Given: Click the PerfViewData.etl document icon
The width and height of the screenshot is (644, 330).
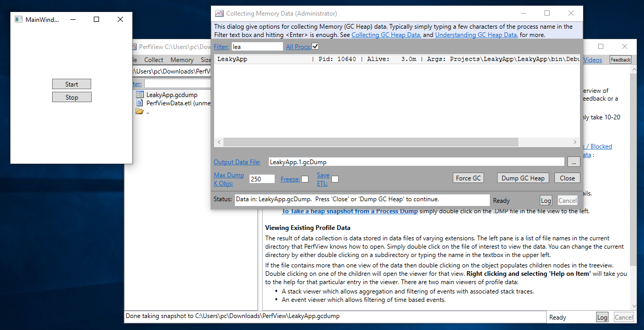Looking at the screenshot, I should [140, 103].
